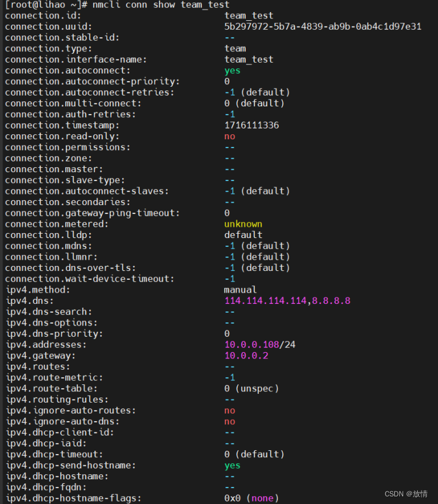This screenshot has height=504, width=438.
Task: Click 'ipv4.dns-options:' label
Action: pos(52,323)
